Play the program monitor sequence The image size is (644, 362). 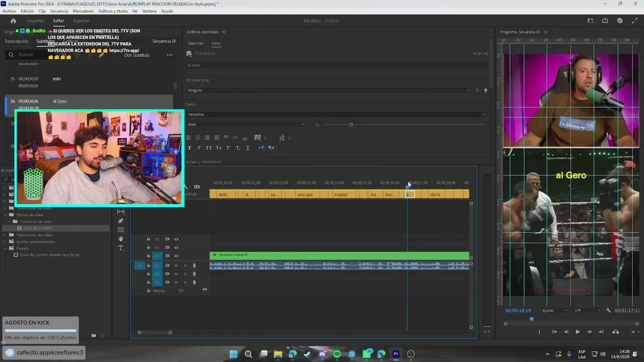point(578,332)
